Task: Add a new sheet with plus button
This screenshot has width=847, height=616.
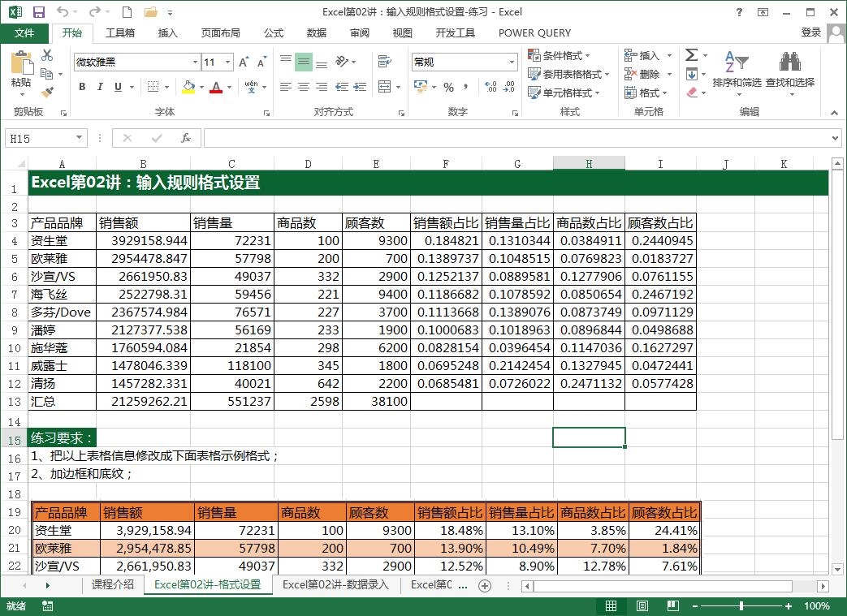Action: pos(485,586)
